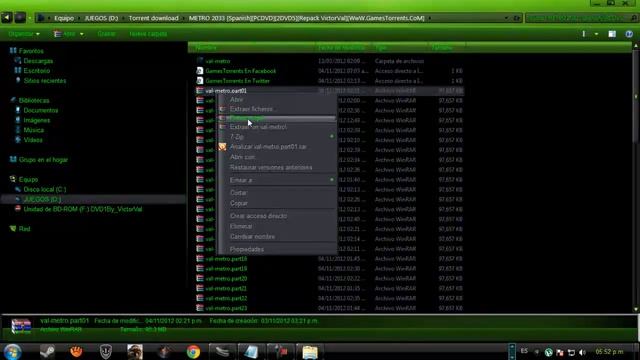Open Steam from the taskbar
Image resolution: width=640 pixels, height=360 pixels.
[48, 351]
